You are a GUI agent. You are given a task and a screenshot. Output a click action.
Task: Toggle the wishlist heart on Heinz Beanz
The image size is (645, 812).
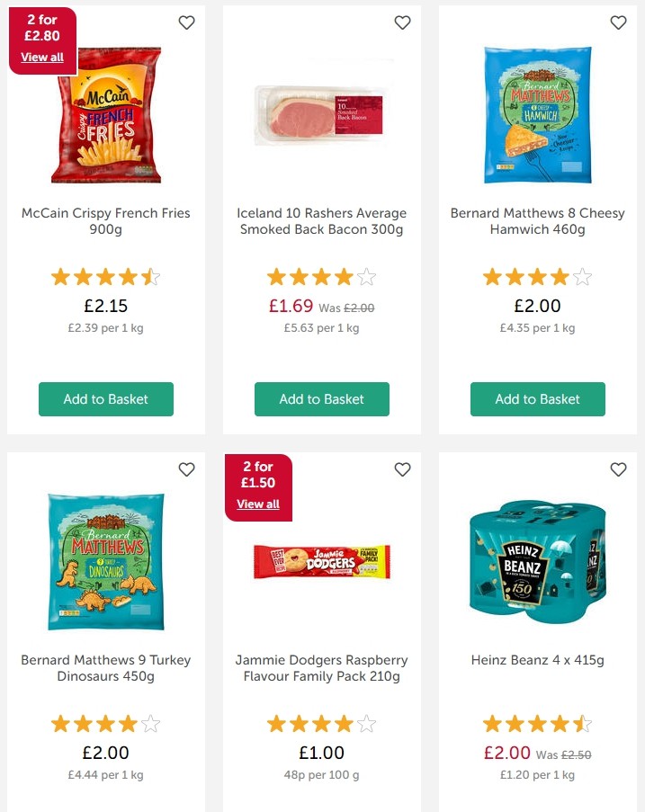pyautogui.click(x=618, y=469)
